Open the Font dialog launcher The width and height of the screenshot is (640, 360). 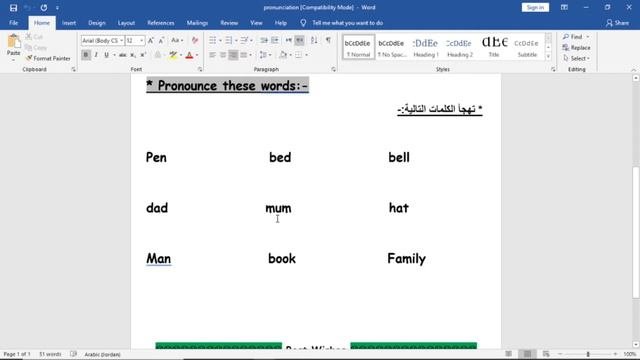(x=200, y=69)
